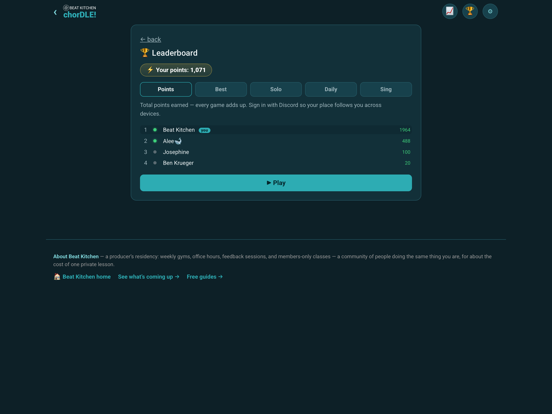Start a game with the Play button
This screenshot has height=414, width=552.
click(x=276, y=183)
